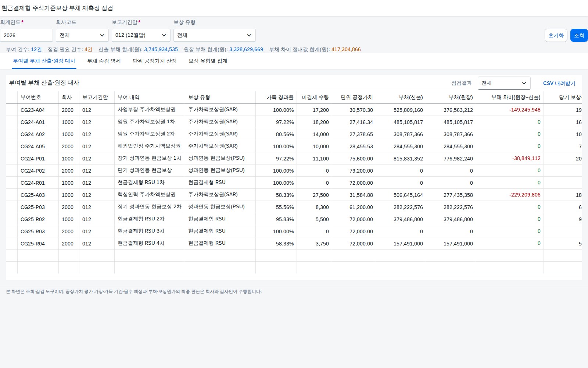Click 부여 건수 12건 summary
Image resolution: width=588 pixels, height=368 pixels.
(x=24, y=49)
